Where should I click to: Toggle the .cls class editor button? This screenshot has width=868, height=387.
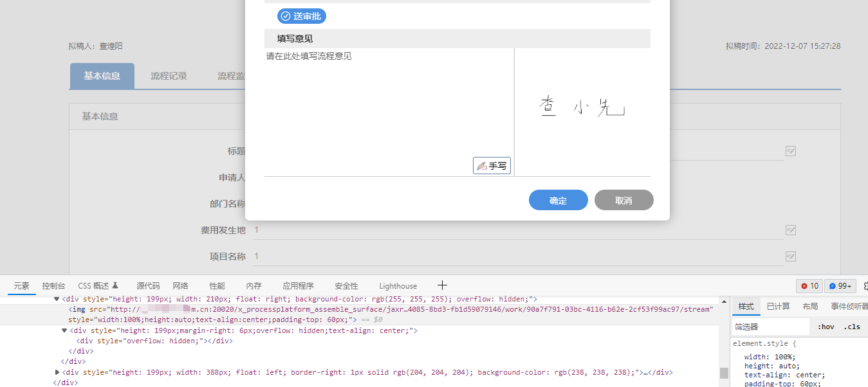[852, 327]
